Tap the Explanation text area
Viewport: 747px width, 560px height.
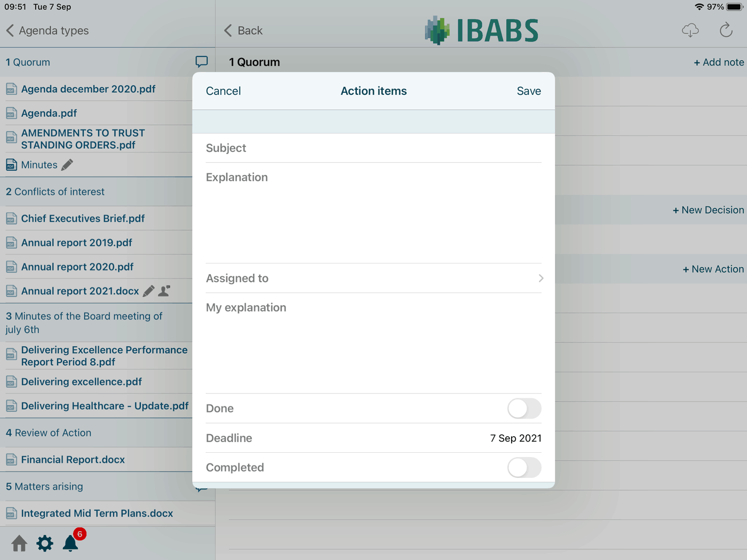(x=373, y=213)
